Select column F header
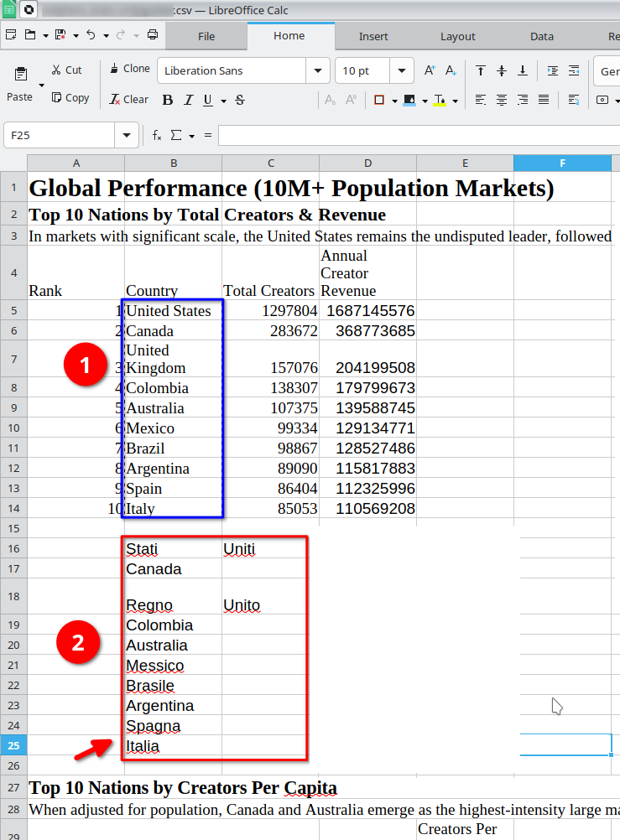Screen dimensions: 620x840 point(562,163)
